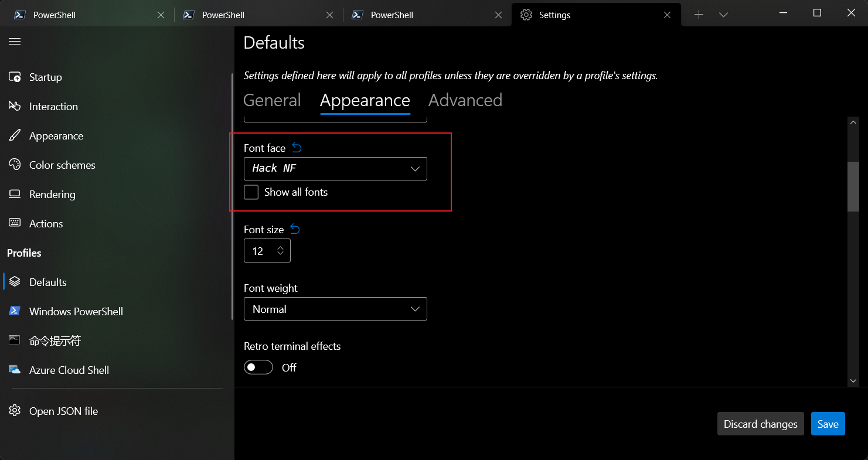
Task: Click the Defaults layers icon
Action: 15,282
